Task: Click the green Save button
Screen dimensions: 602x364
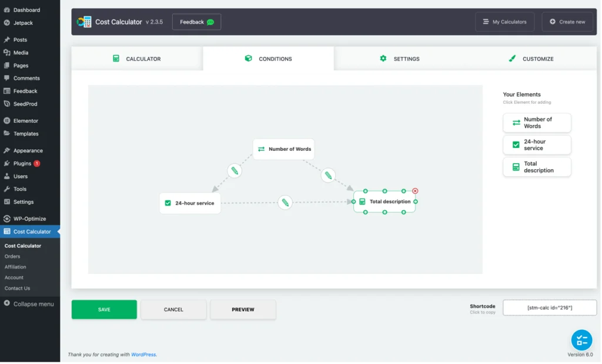Action: tap(104, 309)
